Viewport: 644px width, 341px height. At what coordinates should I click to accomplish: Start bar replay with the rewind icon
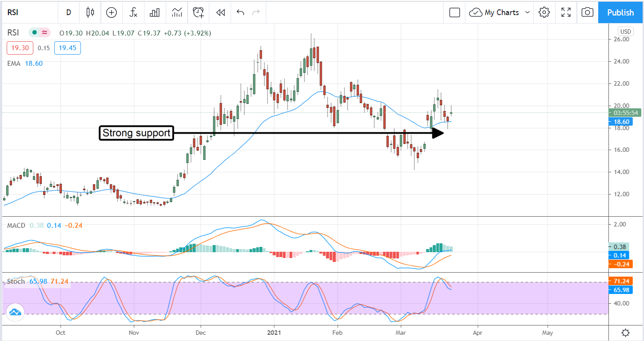(220, 12)
